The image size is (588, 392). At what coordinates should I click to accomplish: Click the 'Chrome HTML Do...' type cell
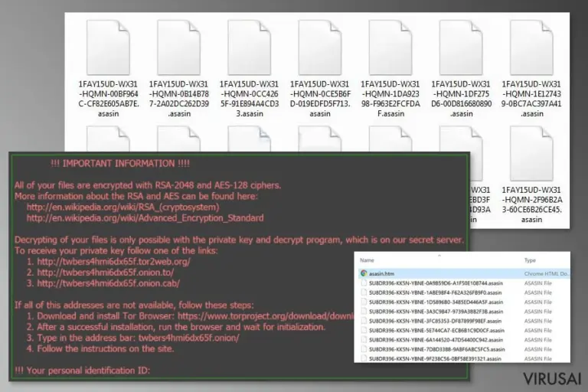pyautogui.click(x=547, y=274)
